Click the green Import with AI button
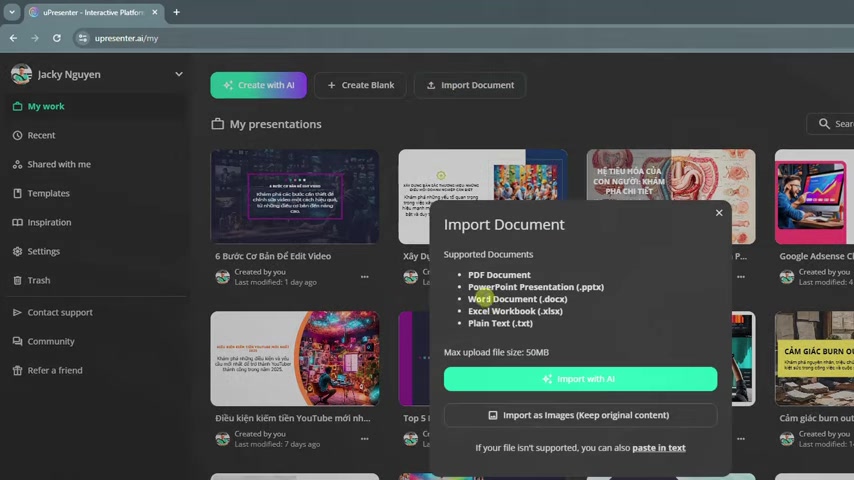This screenshot has height=480, width=854. 580,379
